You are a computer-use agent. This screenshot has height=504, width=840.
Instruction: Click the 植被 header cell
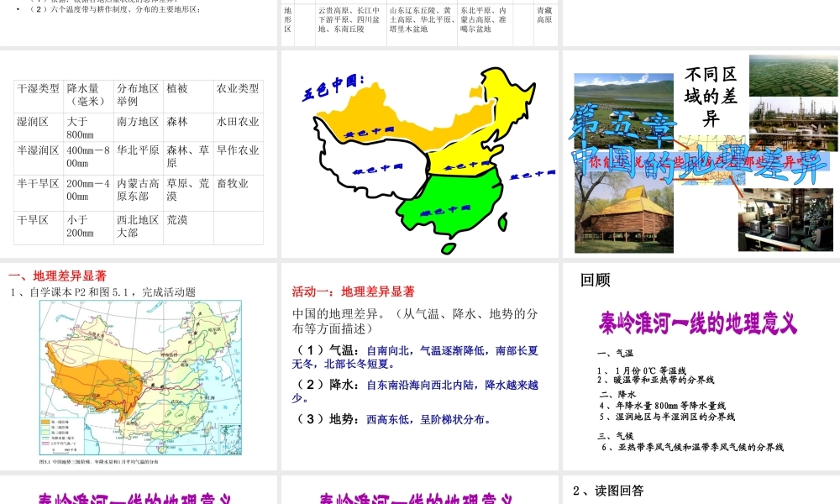[x=188, y=96]
